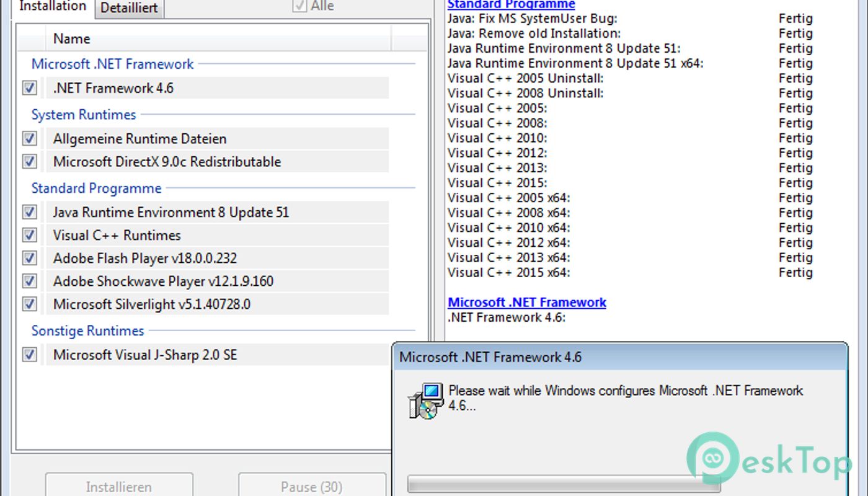Collapse the System Runtimes group header
Screen dimensions: 868x496
(83, 115)
